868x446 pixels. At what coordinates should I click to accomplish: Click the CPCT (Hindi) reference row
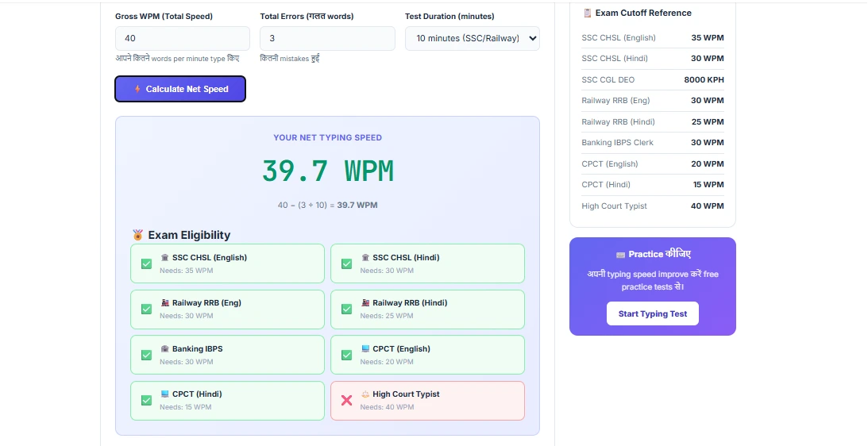tap(653, 185)
